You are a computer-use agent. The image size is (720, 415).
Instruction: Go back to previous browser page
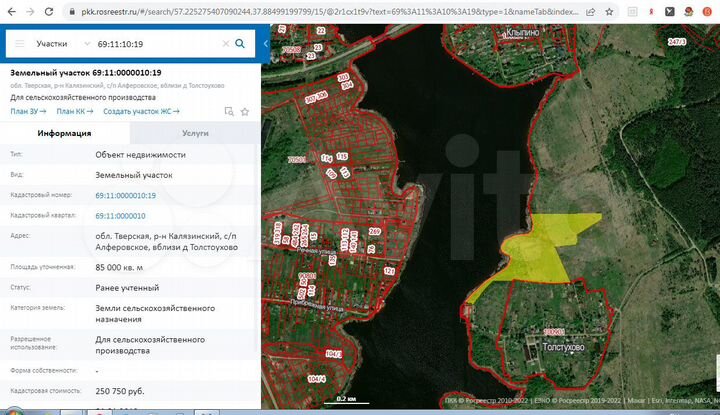pyautogui.click(x=10, y=11)
